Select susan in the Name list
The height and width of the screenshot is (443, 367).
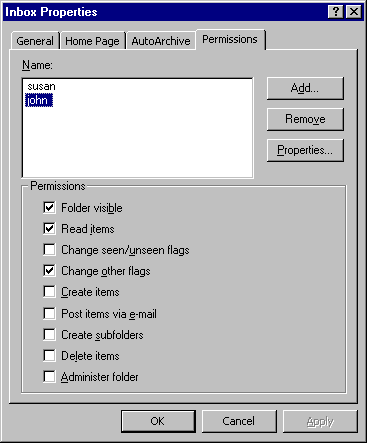click(x=41, y=86)
